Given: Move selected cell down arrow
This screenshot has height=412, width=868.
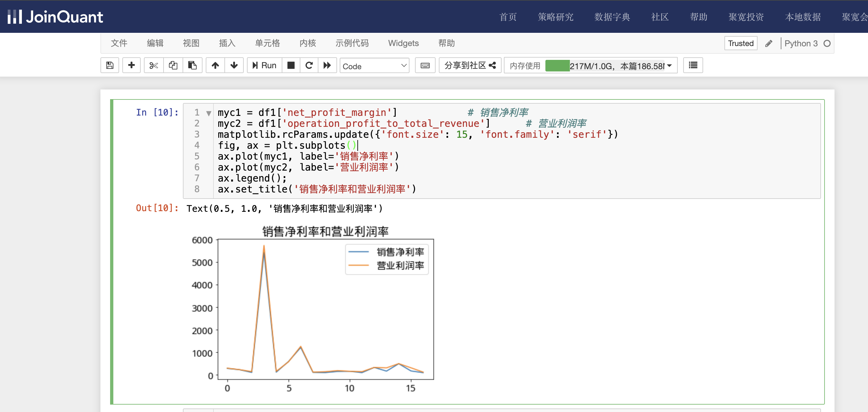Looking at the screenshot, I should 234,65.
